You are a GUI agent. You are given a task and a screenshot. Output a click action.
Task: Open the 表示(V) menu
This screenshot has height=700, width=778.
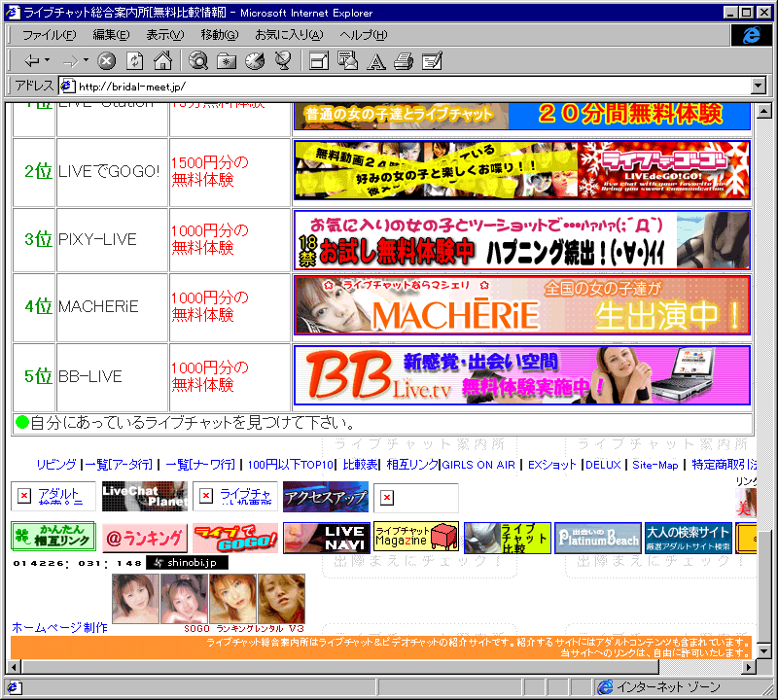pos(165,35)
